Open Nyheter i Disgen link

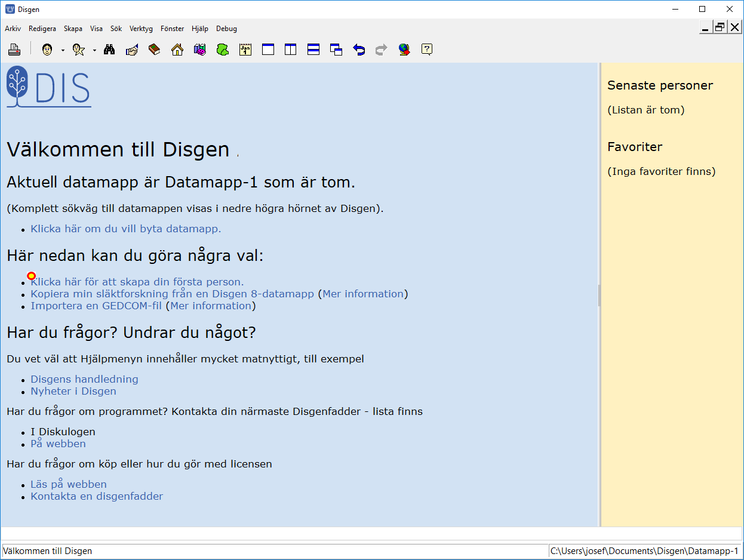(73, 391)
